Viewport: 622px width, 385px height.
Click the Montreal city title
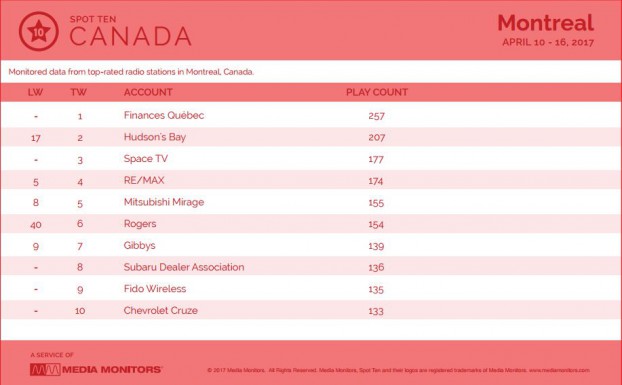(x=546, y=23)
